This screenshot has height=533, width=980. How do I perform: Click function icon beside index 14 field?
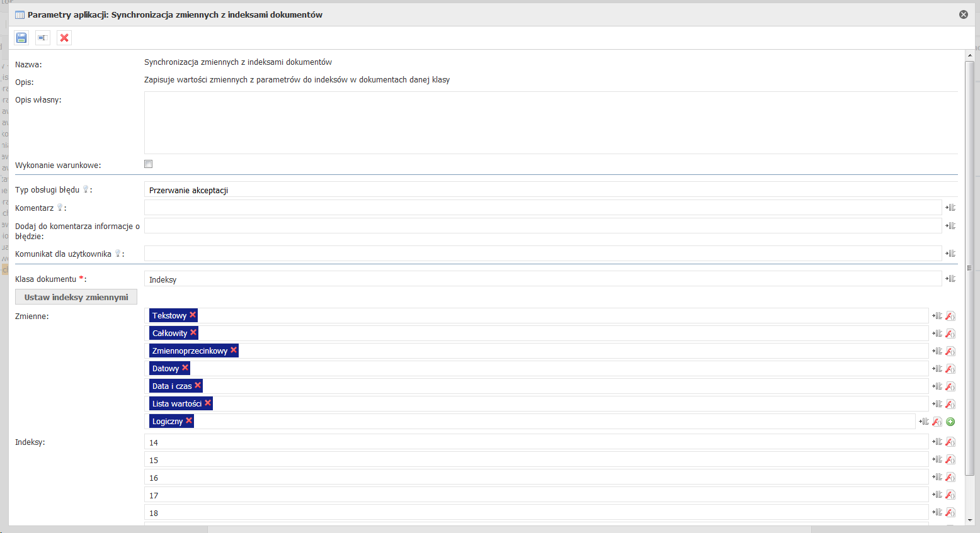[x=950, y=442]
